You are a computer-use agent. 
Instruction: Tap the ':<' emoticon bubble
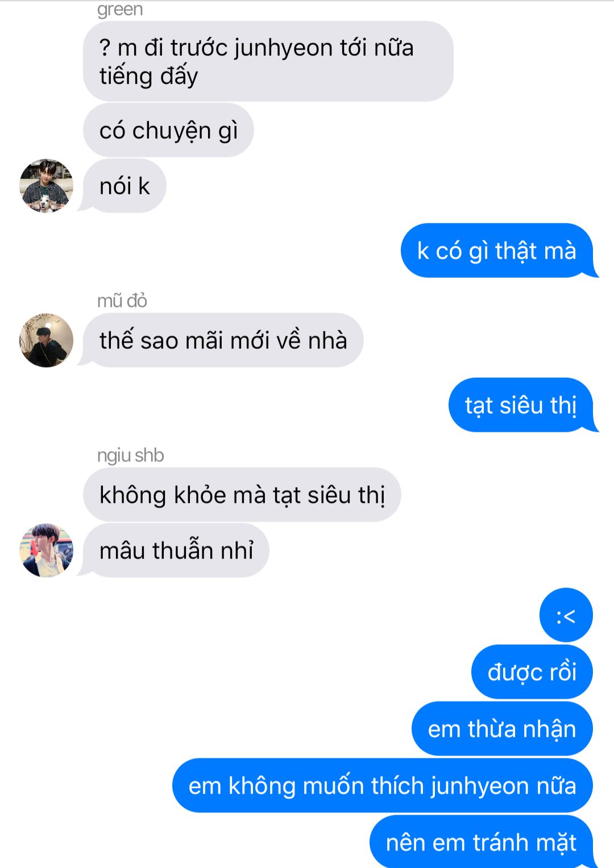click(x=566, y=615)
